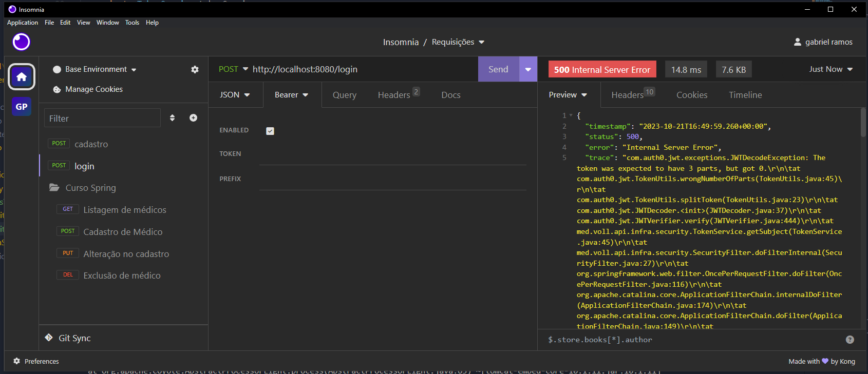868x374 pixels.
Task: Click the gabriel ramos account button
Action: coord(823,42)
